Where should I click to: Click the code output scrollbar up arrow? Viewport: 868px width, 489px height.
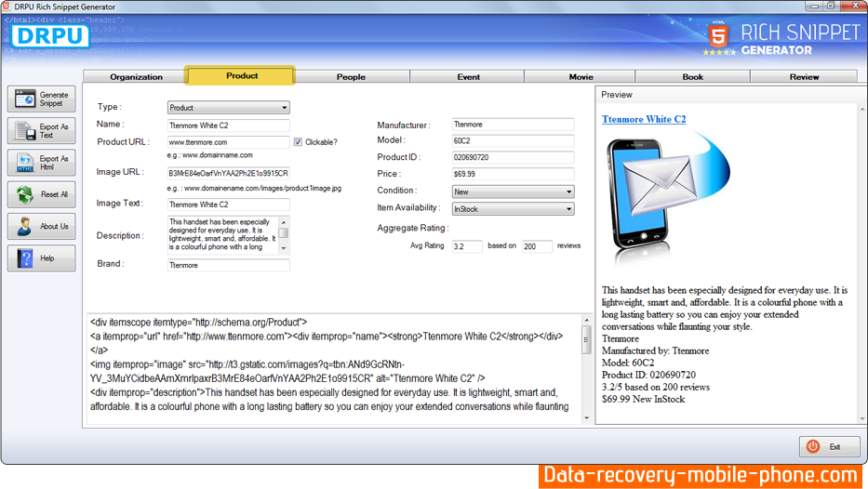pos(587,320)
